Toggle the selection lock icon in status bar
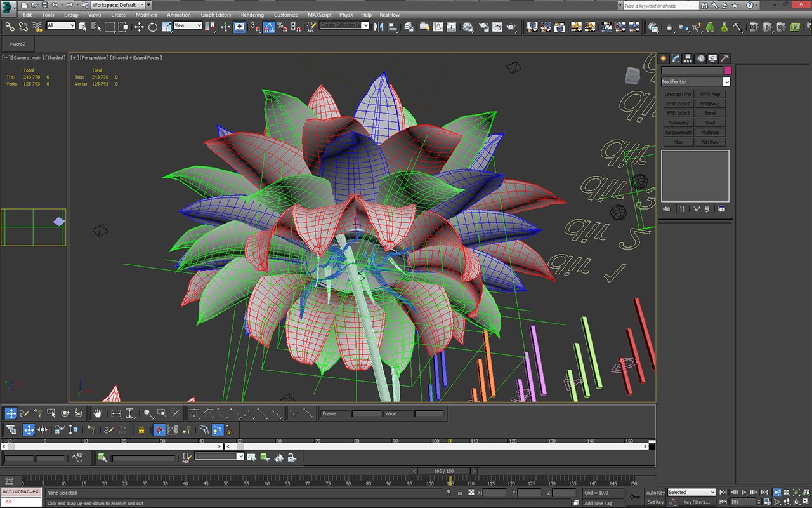The image size is (812, 508). (459, 492)
